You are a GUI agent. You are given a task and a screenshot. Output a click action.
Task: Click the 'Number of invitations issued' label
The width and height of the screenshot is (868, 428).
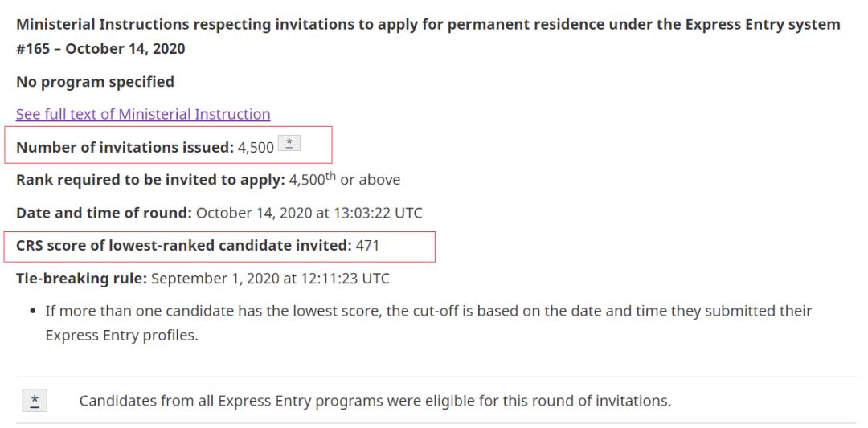pyautogui.click(x=125, y=148)
